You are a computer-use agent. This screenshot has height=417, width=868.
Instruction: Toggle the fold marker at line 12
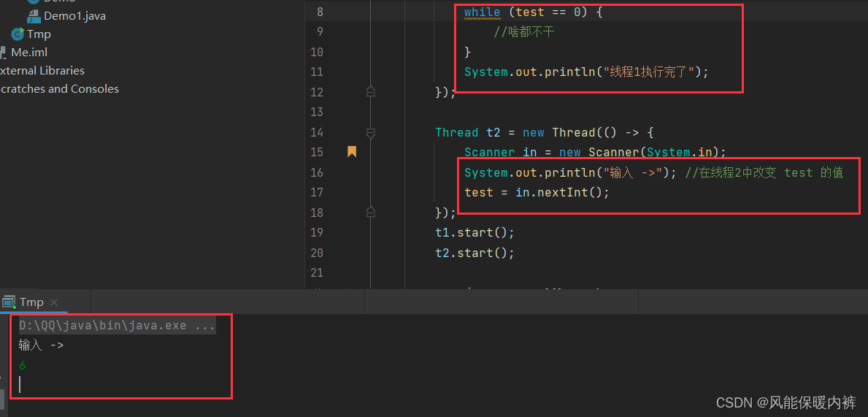click(371, 91)
